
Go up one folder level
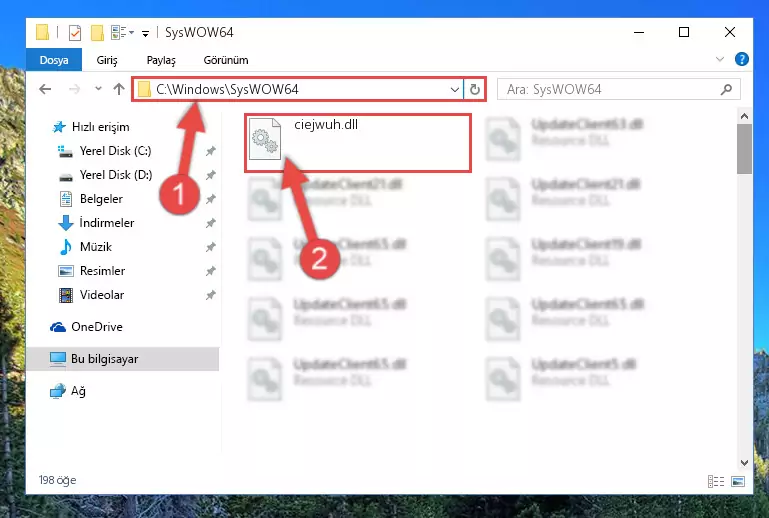click(x=119, y=89)
